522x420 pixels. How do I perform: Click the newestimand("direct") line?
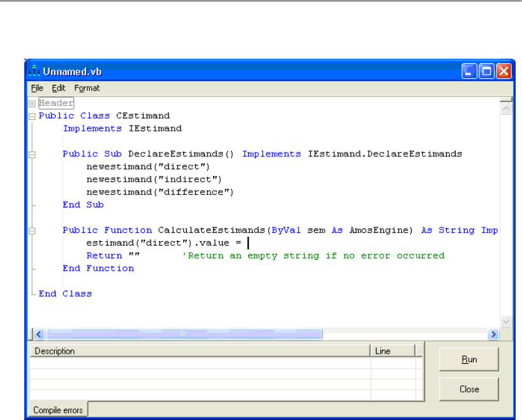click(x=148, y=167)
